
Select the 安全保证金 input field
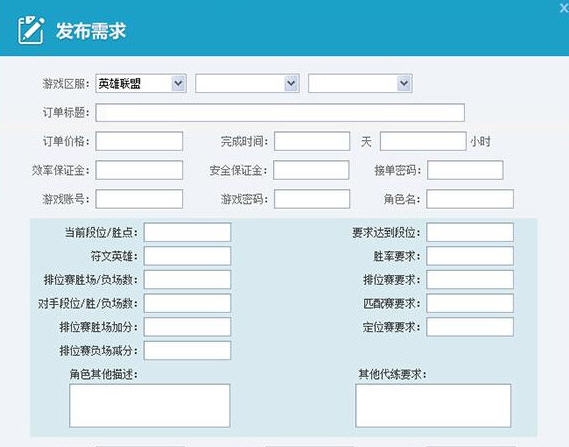coord(311,170)
